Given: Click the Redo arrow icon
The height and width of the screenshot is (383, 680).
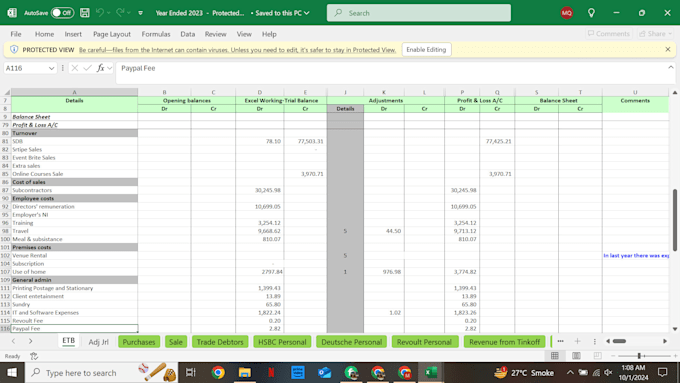Looking at the screenshot, I should (120, 13).
